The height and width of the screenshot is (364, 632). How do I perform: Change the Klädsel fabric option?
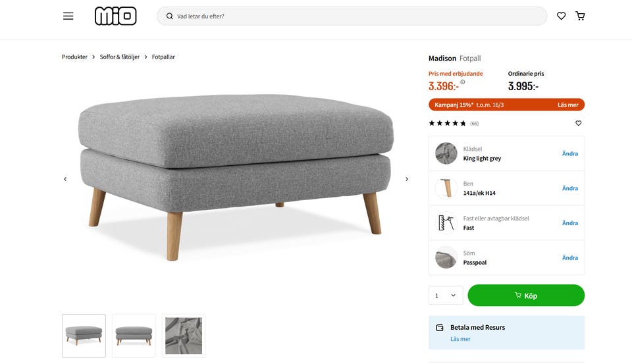tap(569, 153)
